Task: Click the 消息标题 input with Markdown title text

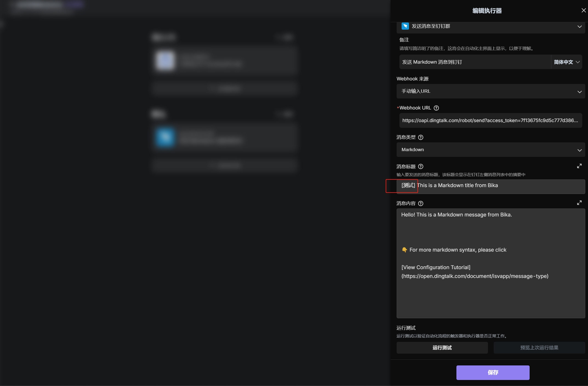Action: (491, 187)
